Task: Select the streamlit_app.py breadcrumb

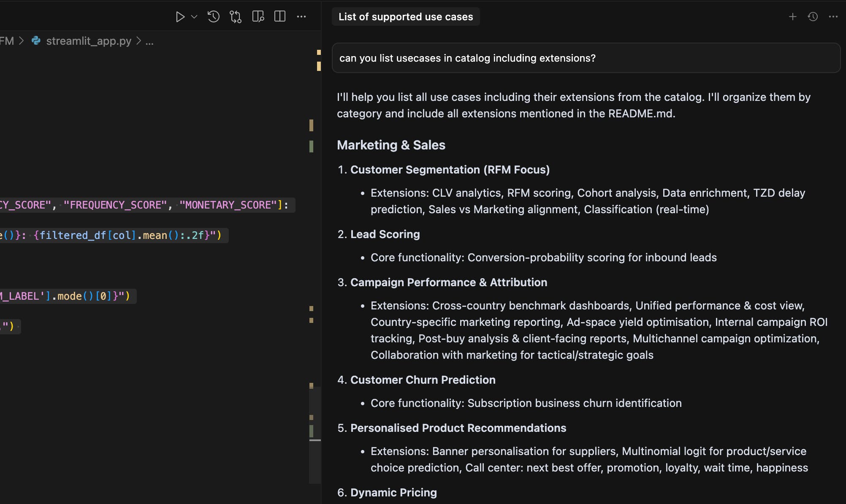Action: click(x=88, y=41)
